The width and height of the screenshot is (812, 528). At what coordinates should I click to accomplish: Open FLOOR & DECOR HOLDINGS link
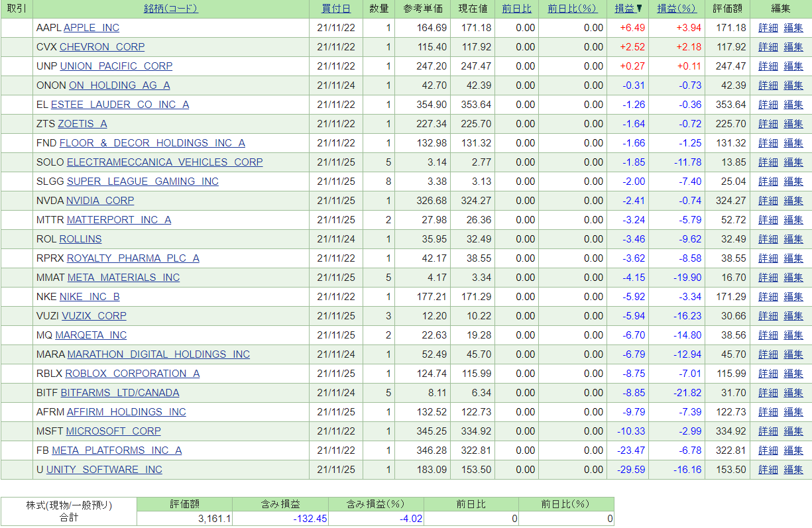pyautogui.click(x=152, y=143)
